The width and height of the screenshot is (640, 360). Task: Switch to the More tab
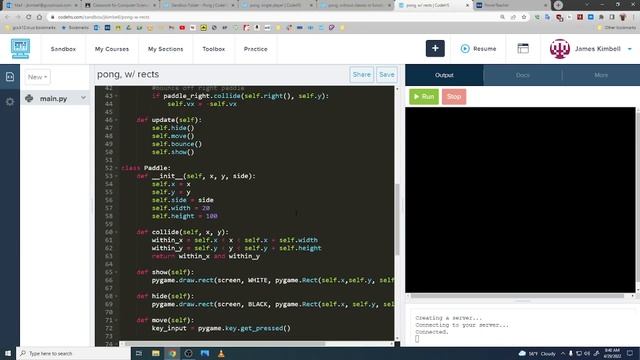point(601,75)
